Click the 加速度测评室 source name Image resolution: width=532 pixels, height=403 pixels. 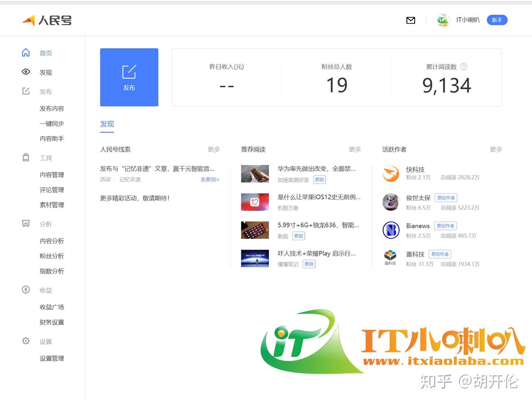[x=293, y=180]
